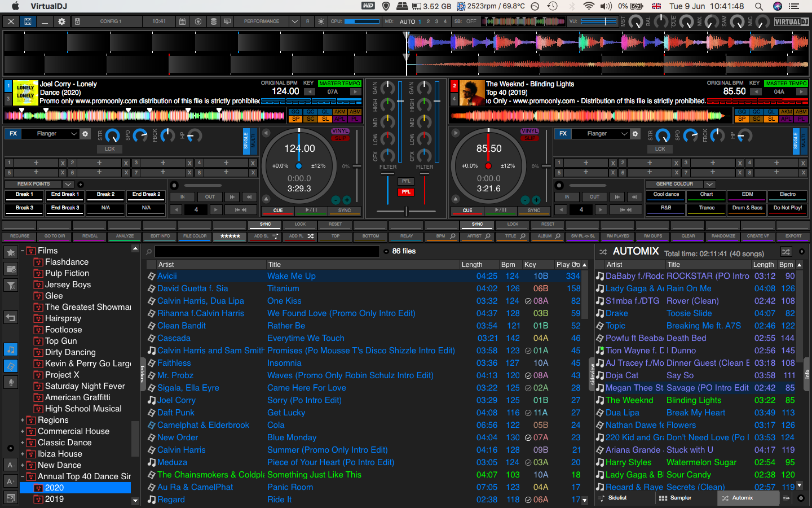The width and height of the screenshot is (812, 508).
Task: Open VirtualDJ settings gear in top bar
Action: [x=61, y=21]
